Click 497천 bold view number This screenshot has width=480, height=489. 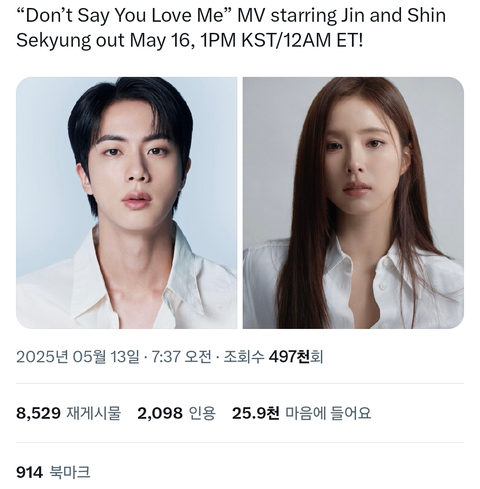(x=289, y=357)
